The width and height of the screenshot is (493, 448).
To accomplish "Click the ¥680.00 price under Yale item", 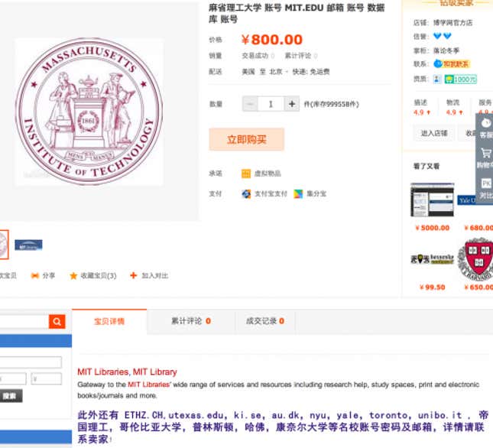I will [478, 228].
